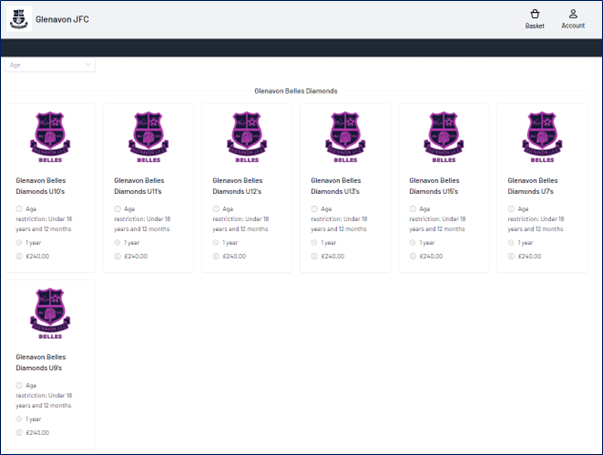Click the £240.00 price on U12's card
The width and height of the screenshot is (603, 455).
235,256
